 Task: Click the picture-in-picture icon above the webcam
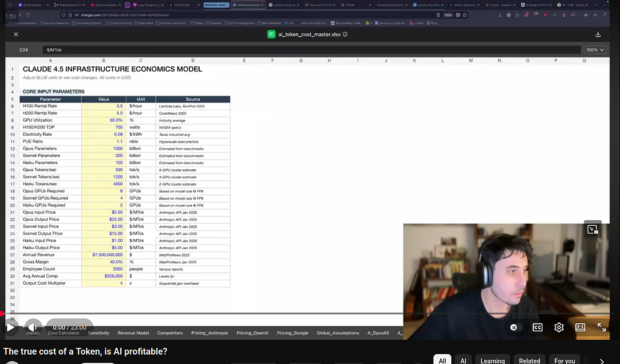[x=593, y=229]
